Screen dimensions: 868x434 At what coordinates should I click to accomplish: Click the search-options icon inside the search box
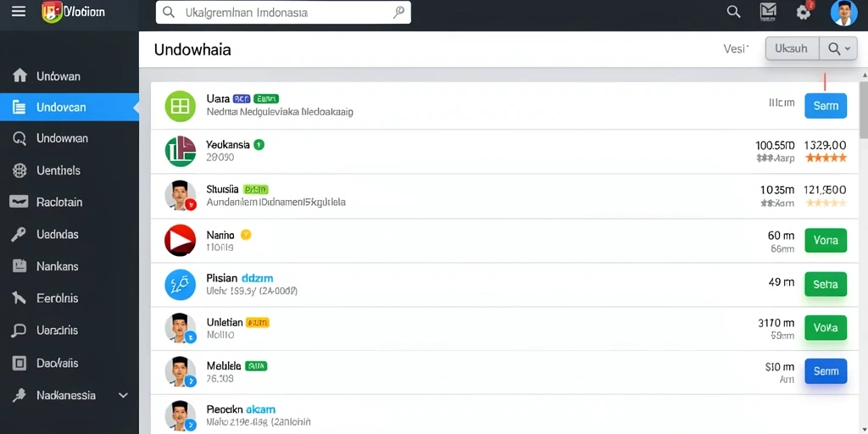click(398, 12)
